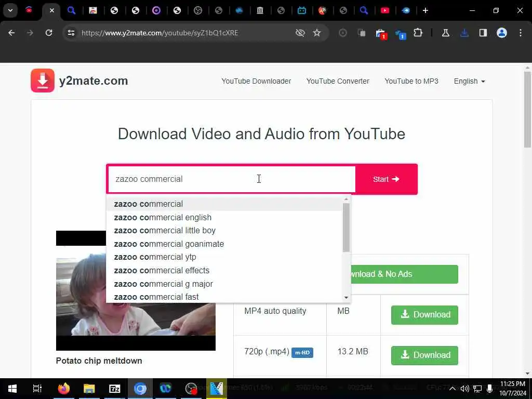Image resolution: width=532 pixels, height=399 pixels.
Task: Switch to the red YouTube tab
Action: pyautogui.click(x=385, y=10)
